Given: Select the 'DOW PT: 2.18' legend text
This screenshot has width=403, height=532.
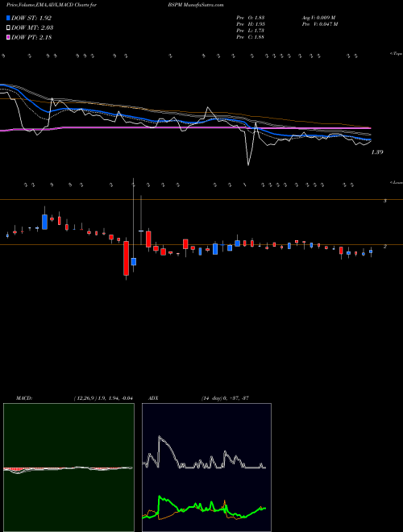Looking at the screenshot, I should (31, 37).
